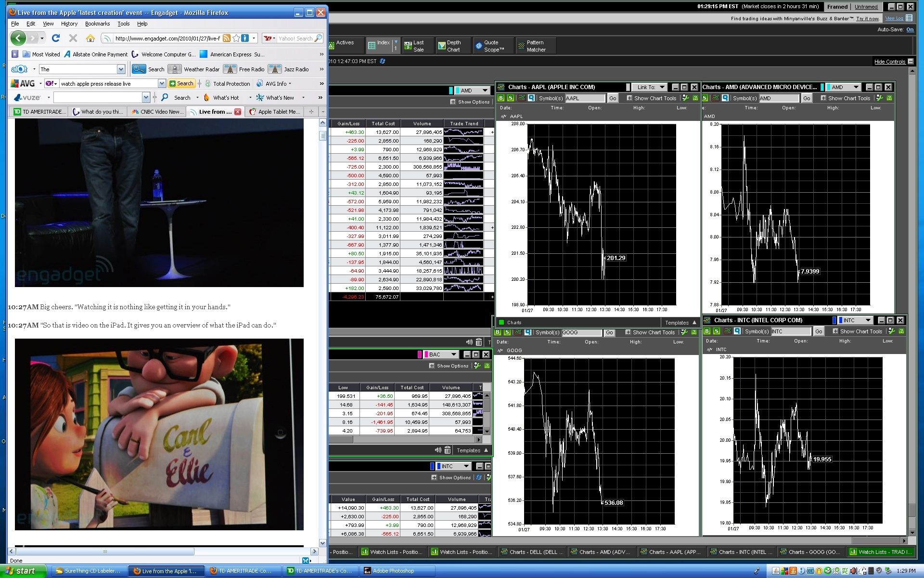The width and height of the screenshot is (924, 578).
Task: Toggle Show Options in BAC watch list
Action: [449, 366]
